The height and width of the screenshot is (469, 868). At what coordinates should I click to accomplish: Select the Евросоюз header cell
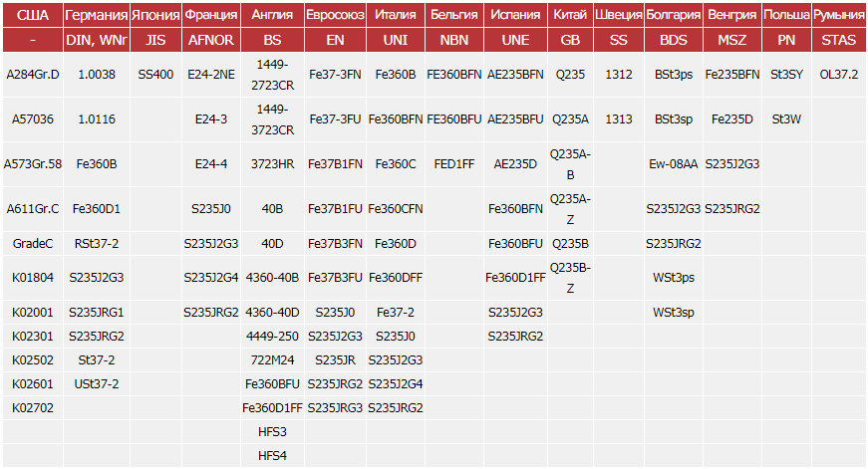click(335, 15)
